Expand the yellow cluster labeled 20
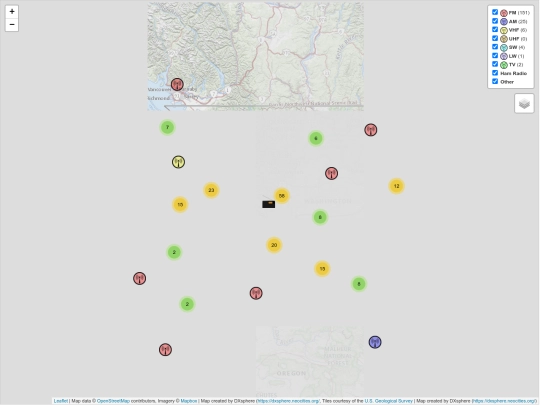This screenshot has width=540, height=405. click(x=274, y=245)
